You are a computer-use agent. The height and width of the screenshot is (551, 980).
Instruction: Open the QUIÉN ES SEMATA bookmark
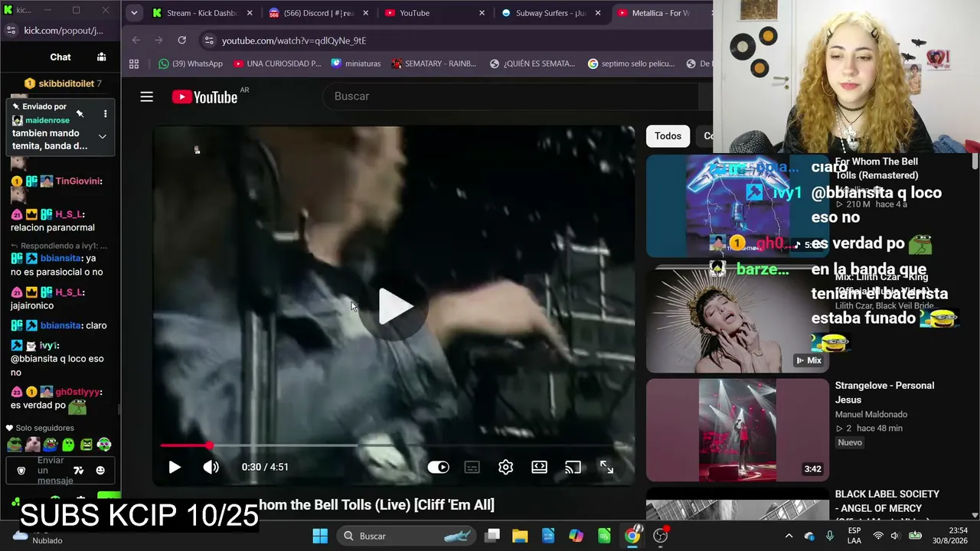532,64
